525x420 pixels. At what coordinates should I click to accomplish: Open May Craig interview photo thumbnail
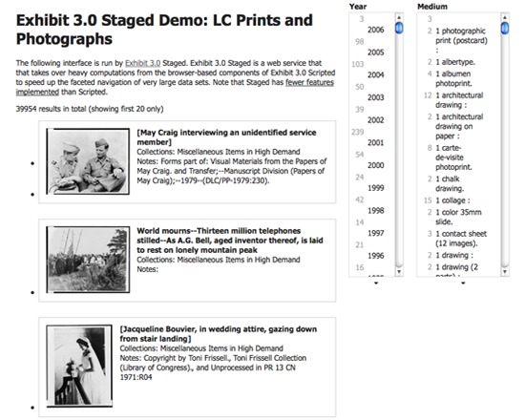point(88,161)
